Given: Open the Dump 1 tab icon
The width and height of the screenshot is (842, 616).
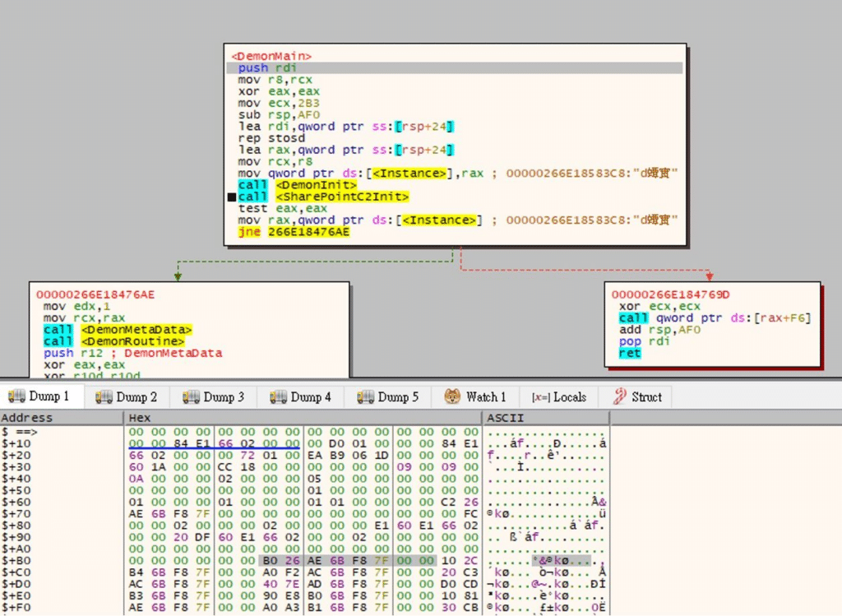Looking at the screenshot, I should tap(16, 396).
